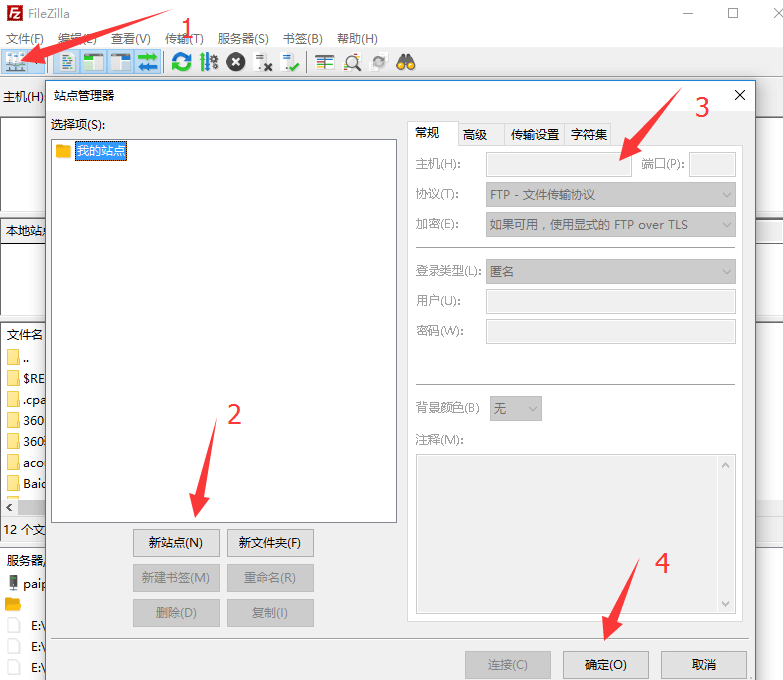Click the 复制(I) button
The image size is (783, 680).
(270, 613)
